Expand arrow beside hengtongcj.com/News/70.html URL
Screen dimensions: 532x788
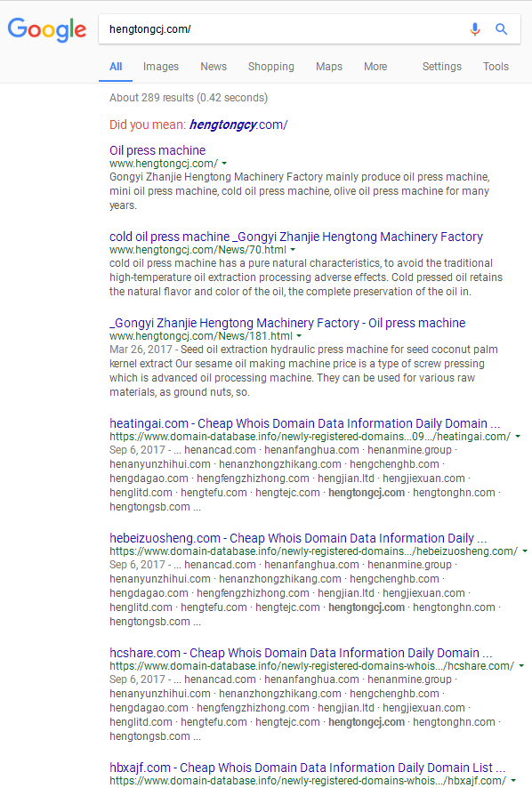pos(293,250)
